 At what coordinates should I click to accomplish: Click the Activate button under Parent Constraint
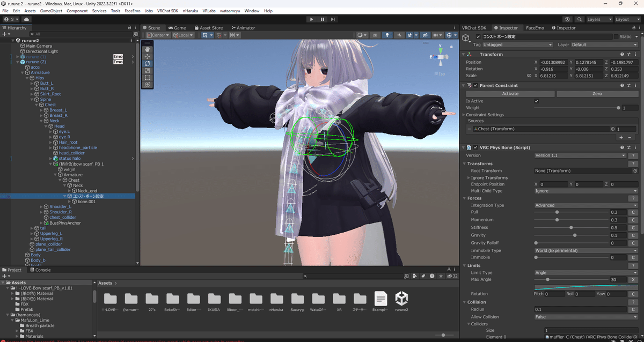(510, 93)
